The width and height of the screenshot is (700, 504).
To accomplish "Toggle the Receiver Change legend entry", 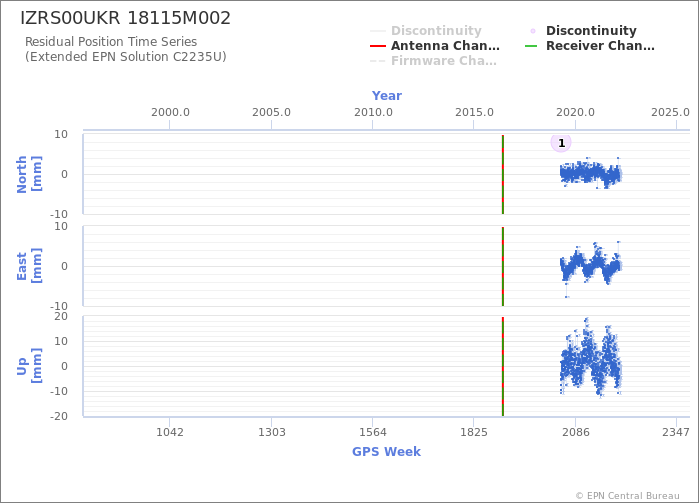I will point(590,46).
